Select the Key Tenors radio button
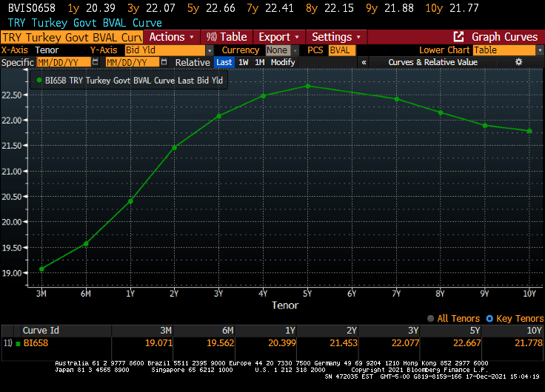This screenshot has width=545, height=392. click(489, 318)
